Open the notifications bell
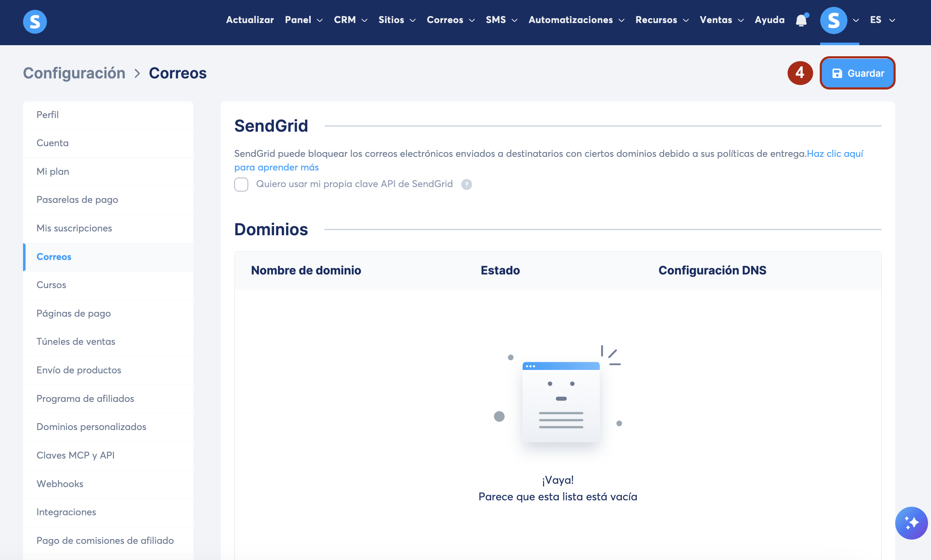 (x=801, y=20)
